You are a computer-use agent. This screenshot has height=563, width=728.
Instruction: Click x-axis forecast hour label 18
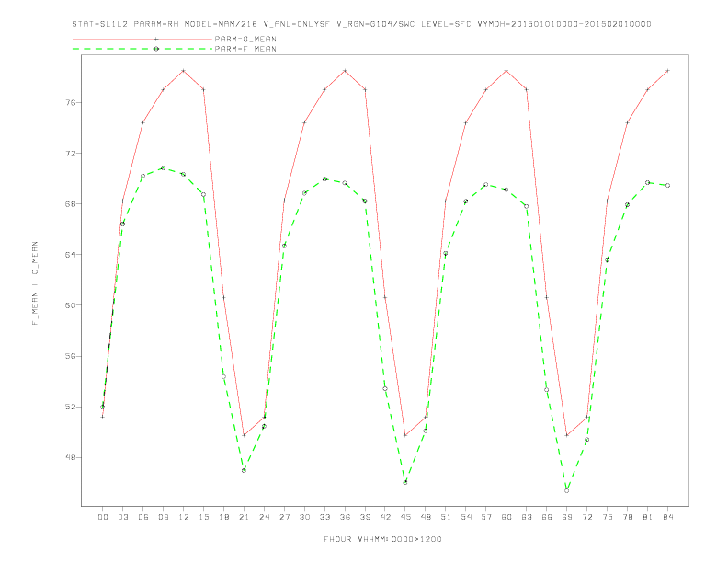pos(223,517)
